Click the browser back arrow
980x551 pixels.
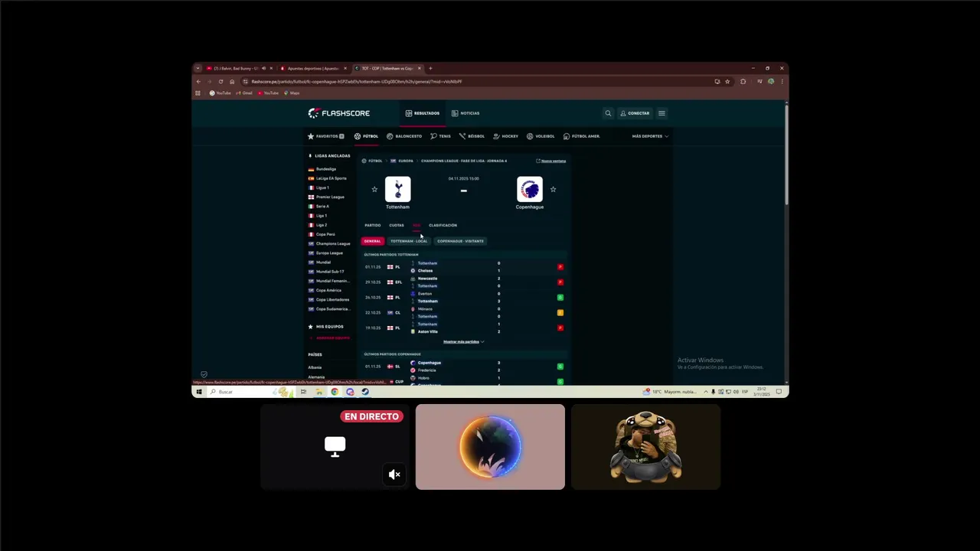[198, 81]
